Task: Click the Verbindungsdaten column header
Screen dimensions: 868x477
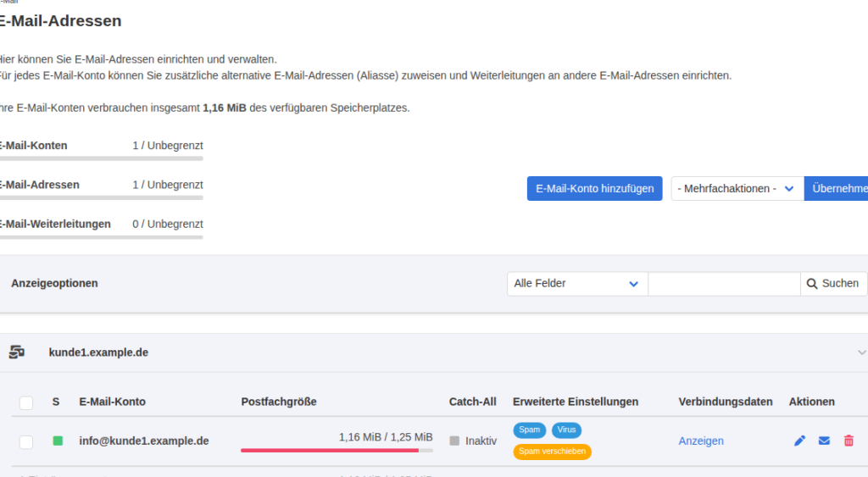Action: [726, 402]
